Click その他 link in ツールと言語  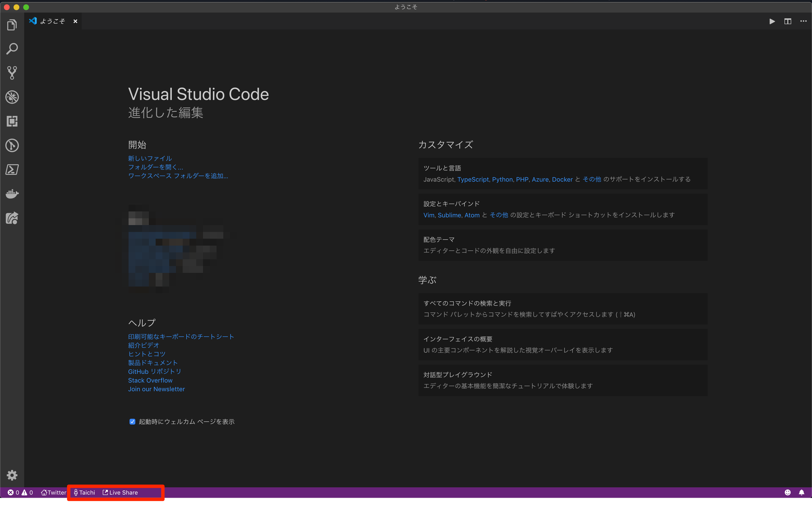(592, 179)
